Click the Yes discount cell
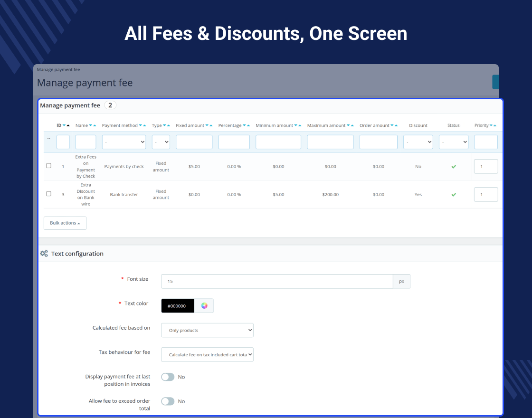Screen dimensions: 532x418 [418, 195]
